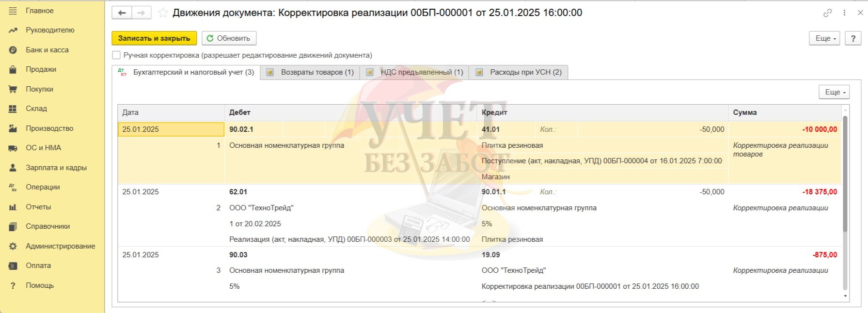
Task: Click the Банк и касса coin icon
Action: click(13, 50)
